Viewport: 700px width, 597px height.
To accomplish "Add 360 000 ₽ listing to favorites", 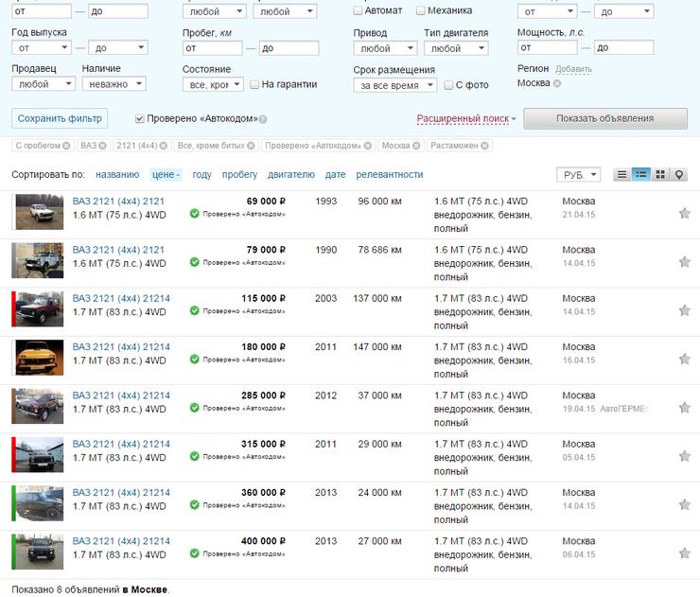I will tap(684, 505).
